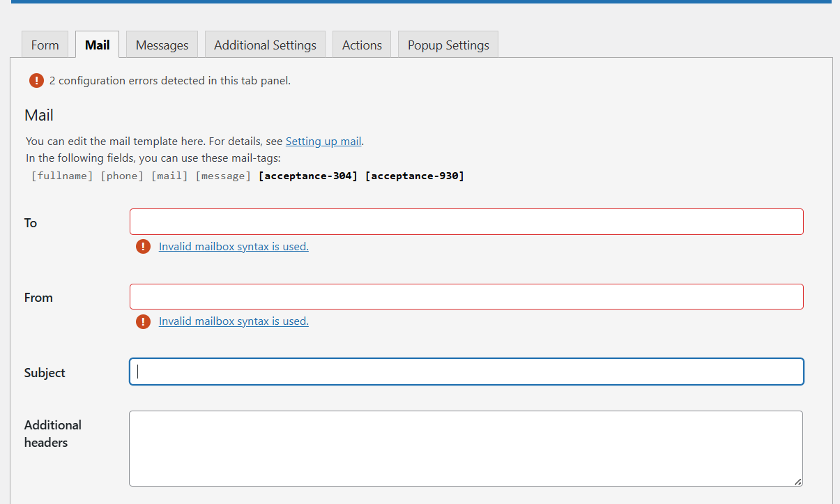The height and width of the screenshot is (504, 840).
Task: Click the invalid mailbox syntax link under To
Action: pos(234,246)
